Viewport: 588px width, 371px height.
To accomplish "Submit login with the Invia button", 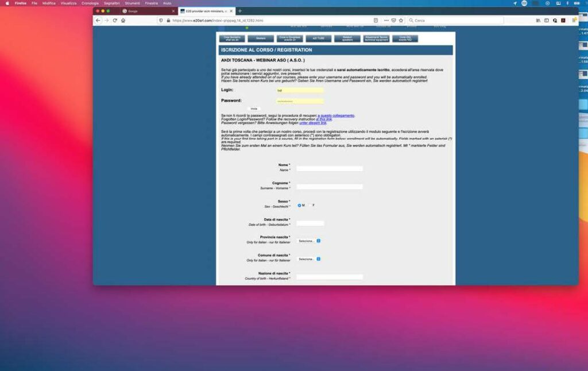I will click(254, 109).
